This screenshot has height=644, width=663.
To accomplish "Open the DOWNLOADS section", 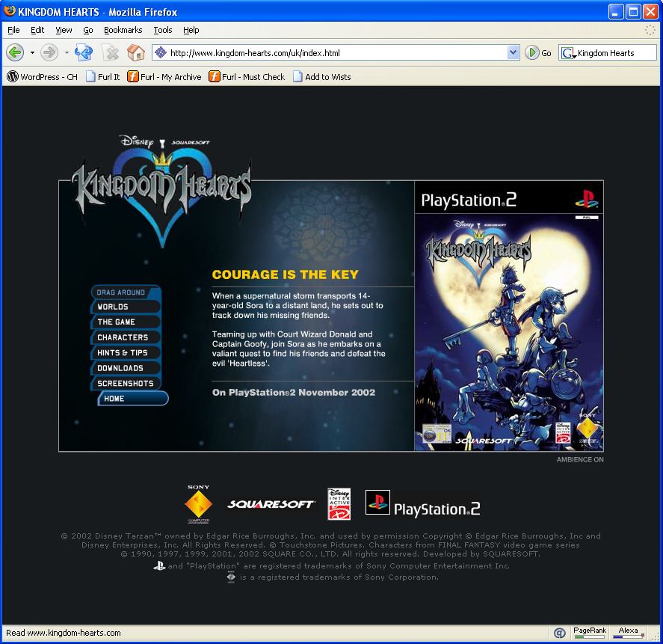I will 126,368.
